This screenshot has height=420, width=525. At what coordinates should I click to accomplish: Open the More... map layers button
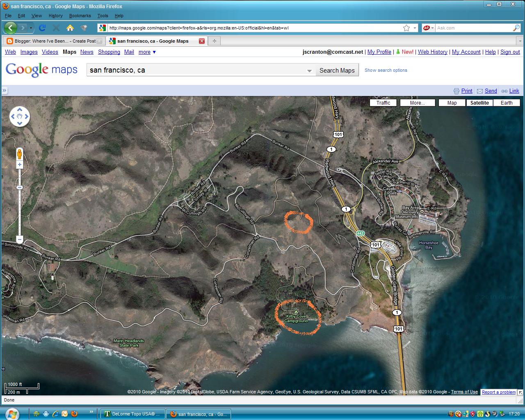(417, 103)
